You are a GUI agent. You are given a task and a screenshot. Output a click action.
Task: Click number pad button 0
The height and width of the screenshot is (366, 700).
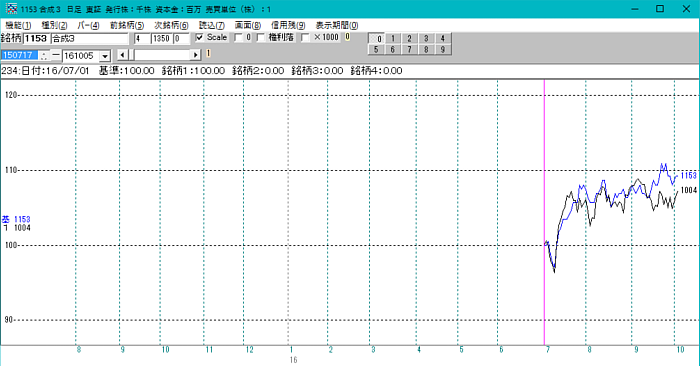376,38
